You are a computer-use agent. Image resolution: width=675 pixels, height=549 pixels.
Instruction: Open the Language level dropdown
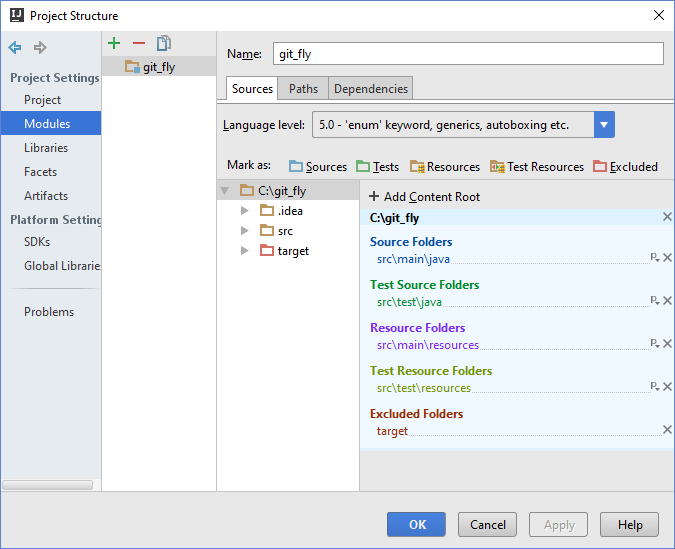604,125
